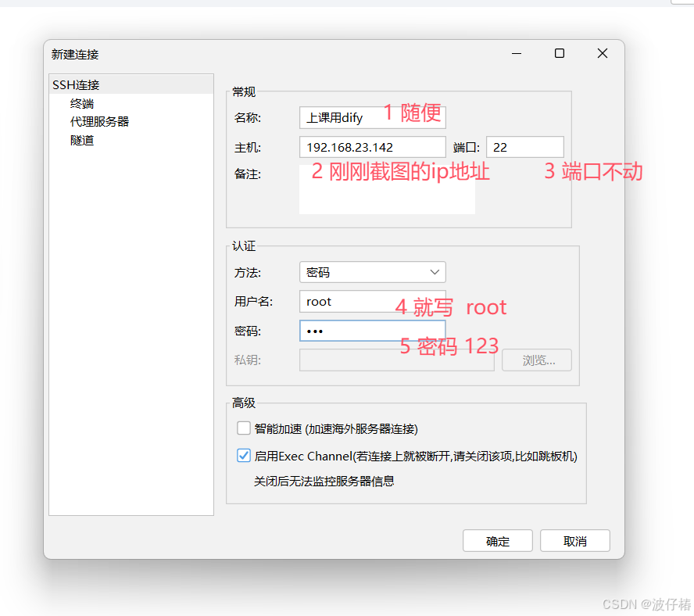Select 隧道 in the sidebar

pyautogui.click(x=81, y=139)
